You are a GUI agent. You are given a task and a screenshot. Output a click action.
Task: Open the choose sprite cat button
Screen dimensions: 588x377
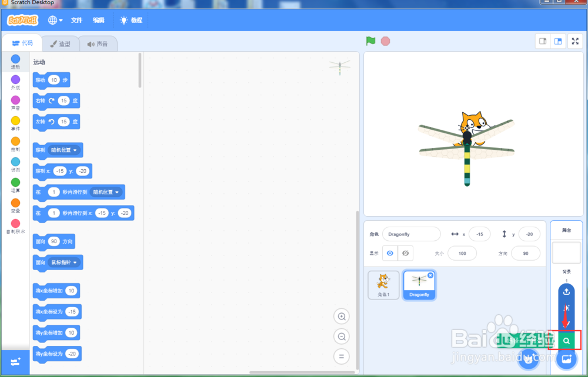tap(529, 360)
